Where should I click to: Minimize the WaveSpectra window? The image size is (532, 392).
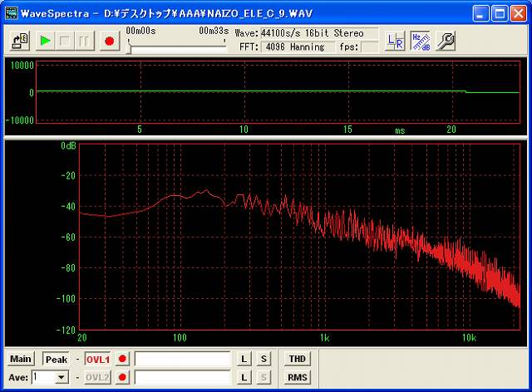480,13
